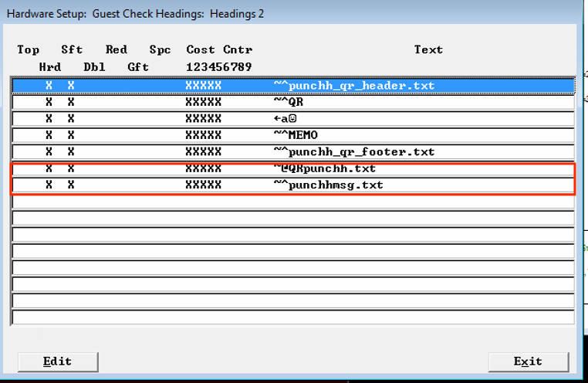
Task: Click the Hrd column header
Action: click(x=50, y=67)
